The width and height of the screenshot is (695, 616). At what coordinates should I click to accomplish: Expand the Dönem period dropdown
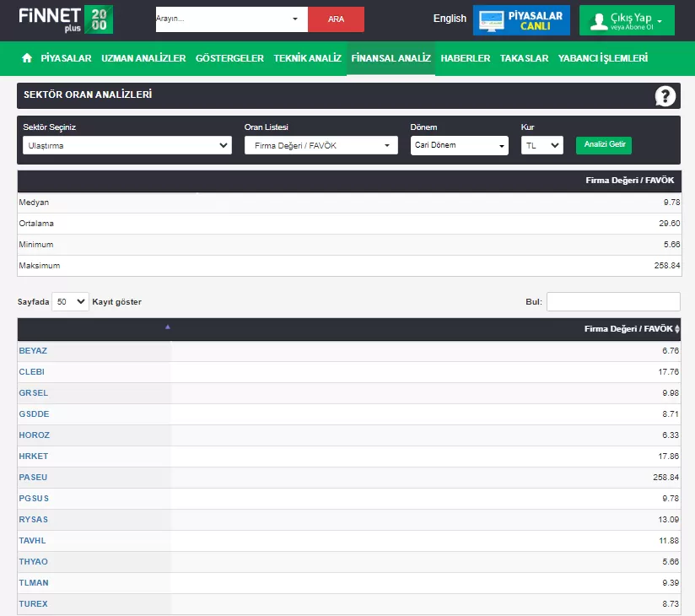(x=460, y=145)
